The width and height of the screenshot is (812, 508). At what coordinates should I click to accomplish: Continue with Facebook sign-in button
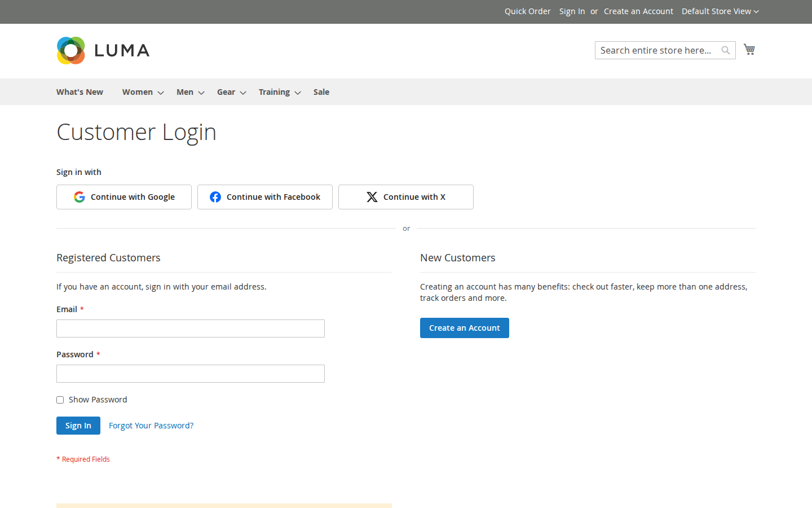pyautogui.click(x=265, y=197)
